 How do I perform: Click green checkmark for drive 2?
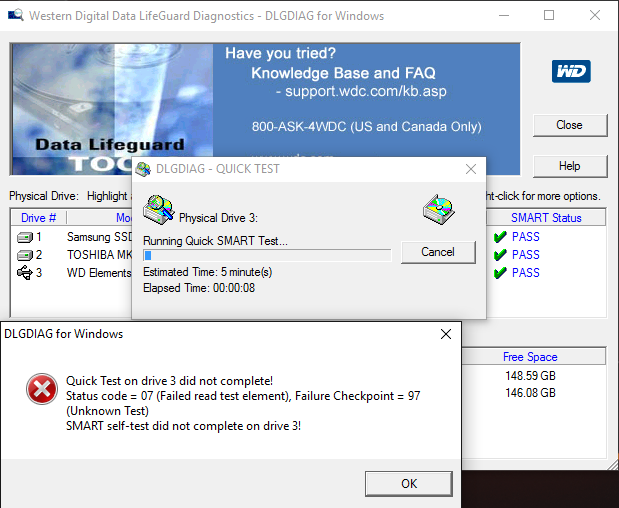500,255
